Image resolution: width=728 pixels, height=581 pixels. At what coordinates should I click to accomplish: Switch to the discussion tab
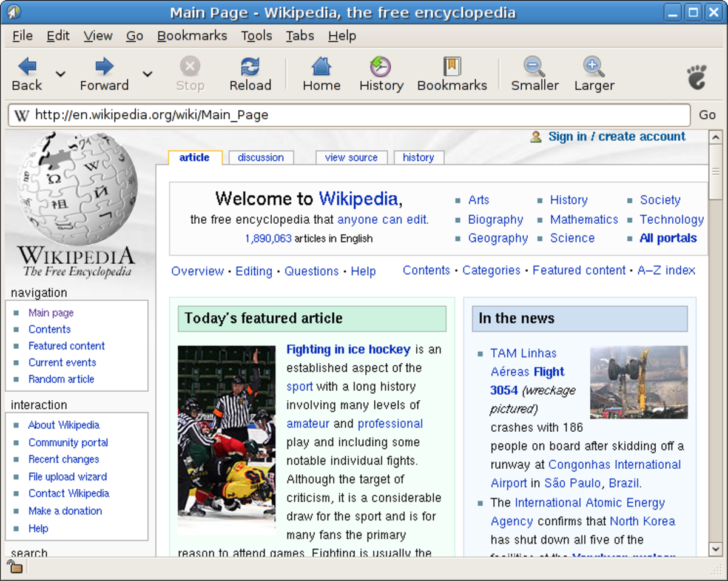261,158
